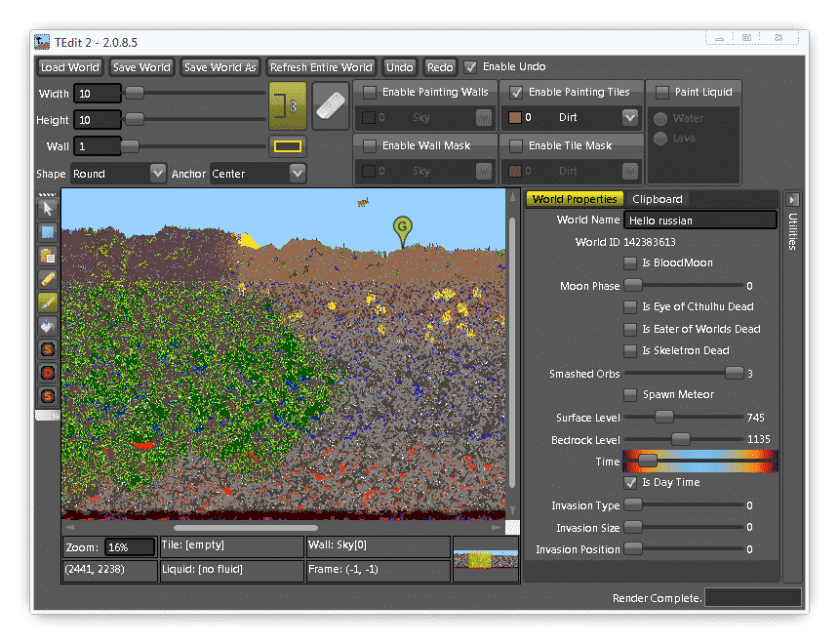Viewport: 839px width, 644px height.
Task: Click the Load World button
Action: 70,67
